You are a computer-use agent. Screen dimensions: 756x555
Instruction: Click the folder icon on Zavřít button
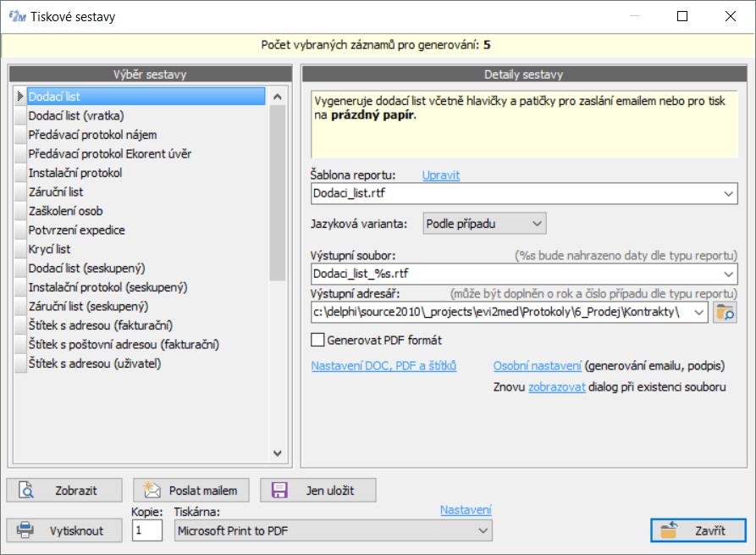pyautogui.click(x=670, y=530)
